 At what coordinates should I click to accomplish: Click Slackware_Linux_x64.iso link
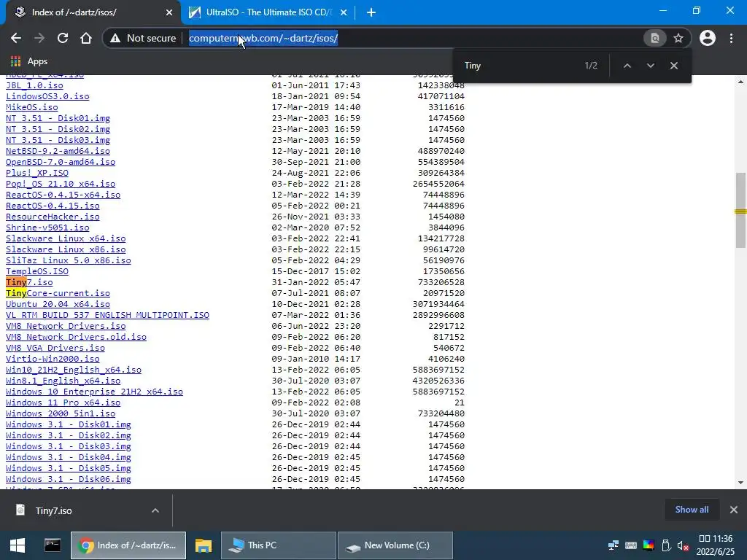coord(66,238)
